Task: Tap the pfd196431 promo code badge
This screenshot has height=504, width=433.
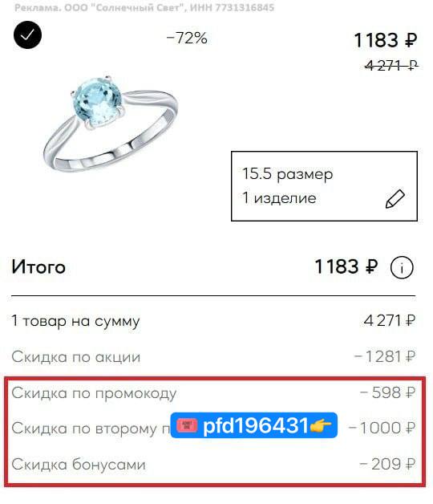Action: tap(253, 425)
